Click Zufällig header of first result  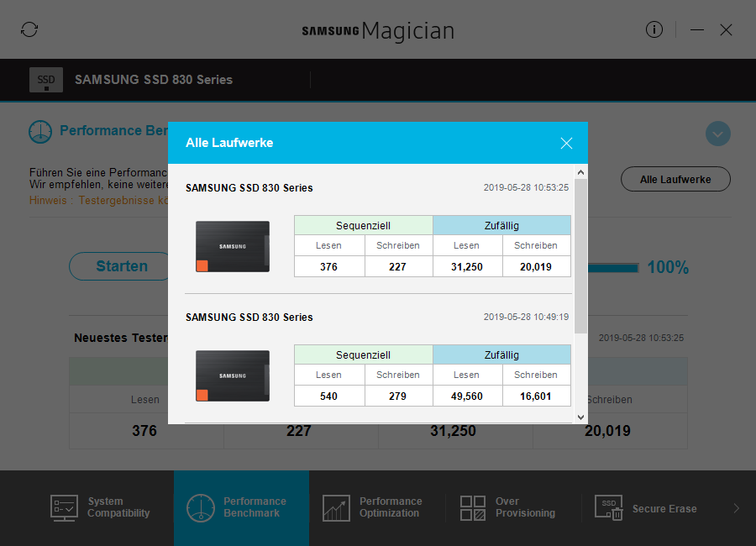502,225
